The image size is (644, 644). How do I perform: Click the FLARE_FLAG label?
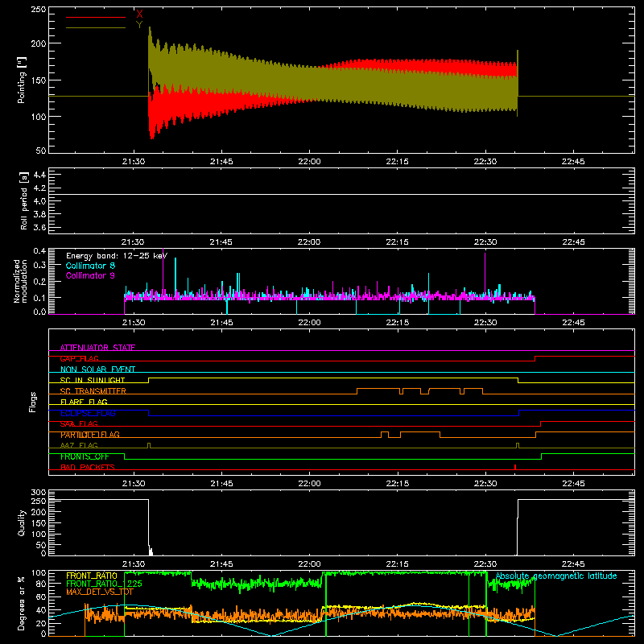point(84,402)
